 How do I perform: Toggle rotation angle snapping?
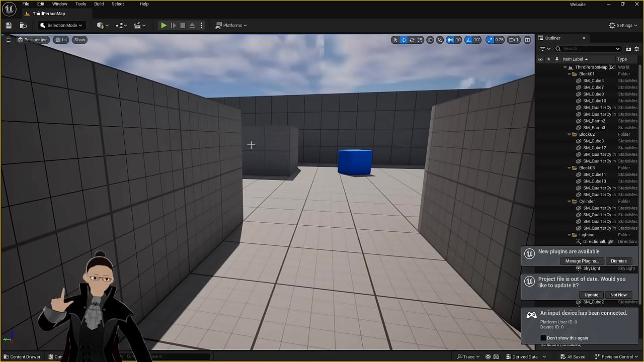pos(469,40)
